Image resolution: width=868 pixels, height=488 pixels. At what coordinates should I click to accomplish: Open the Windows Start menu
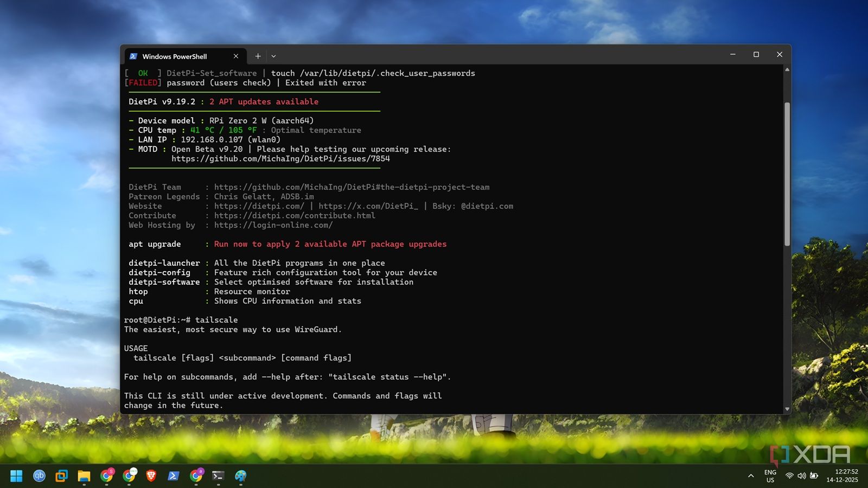click(16, 476)
